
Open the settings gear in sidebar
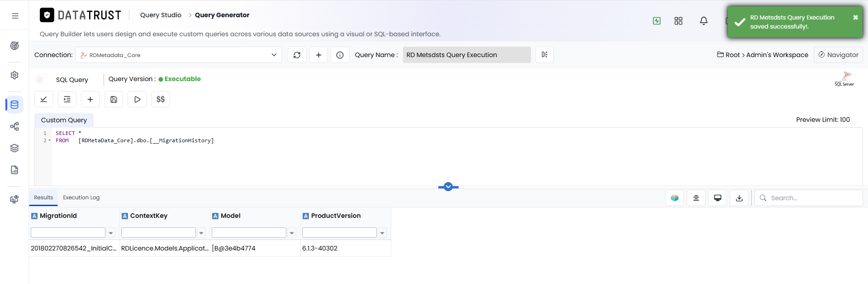14,75
